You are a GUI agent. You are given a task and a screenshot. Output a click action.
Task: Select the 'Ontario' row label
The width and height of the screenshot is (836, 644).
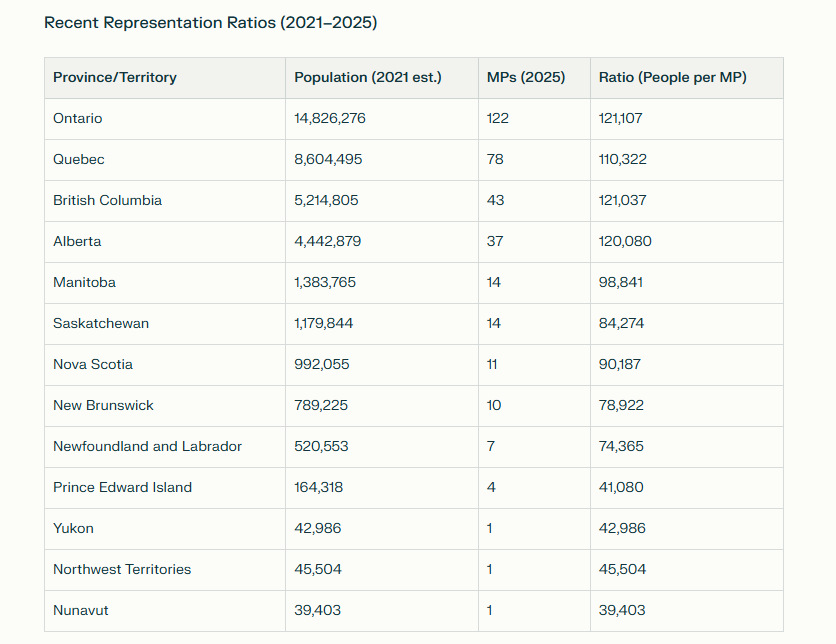pos(77,118)
